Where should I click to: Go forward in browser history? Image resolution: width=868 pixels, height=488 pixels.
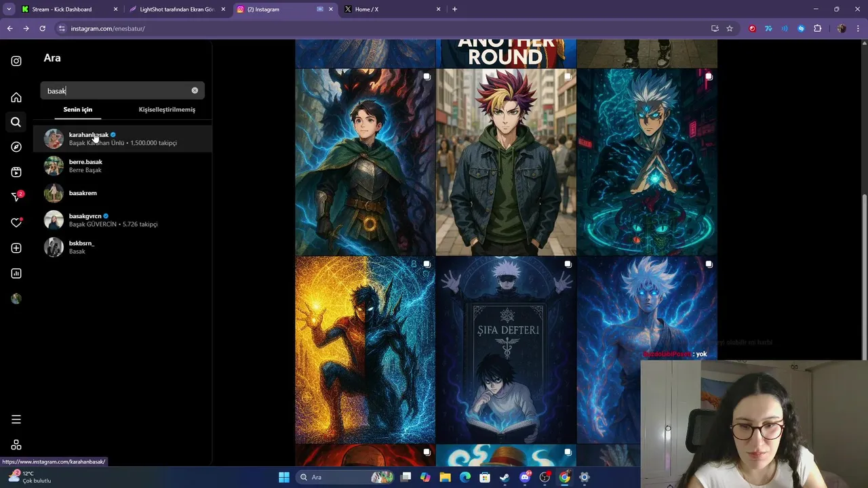tap(26, 28)
